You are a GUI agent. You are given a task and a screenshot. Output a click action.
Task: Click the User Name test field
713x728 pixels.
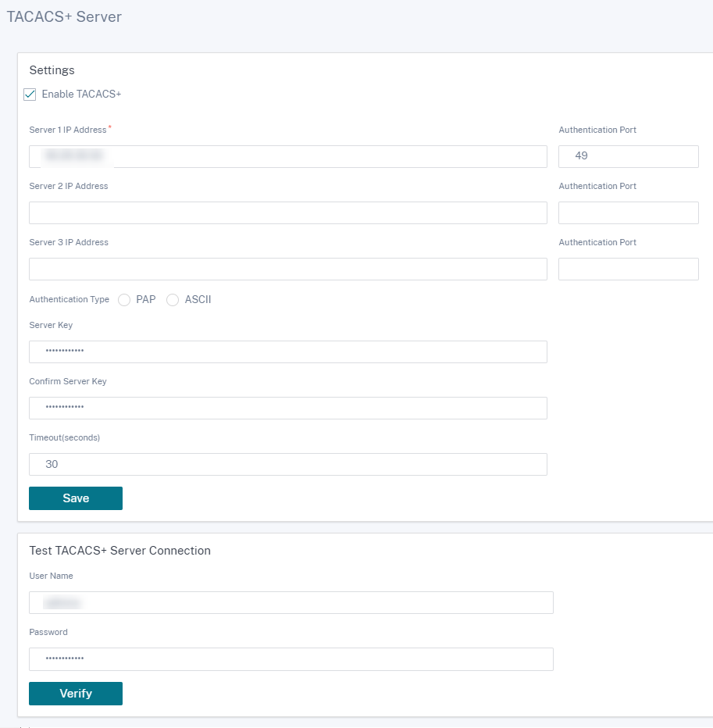click(291, 603)
